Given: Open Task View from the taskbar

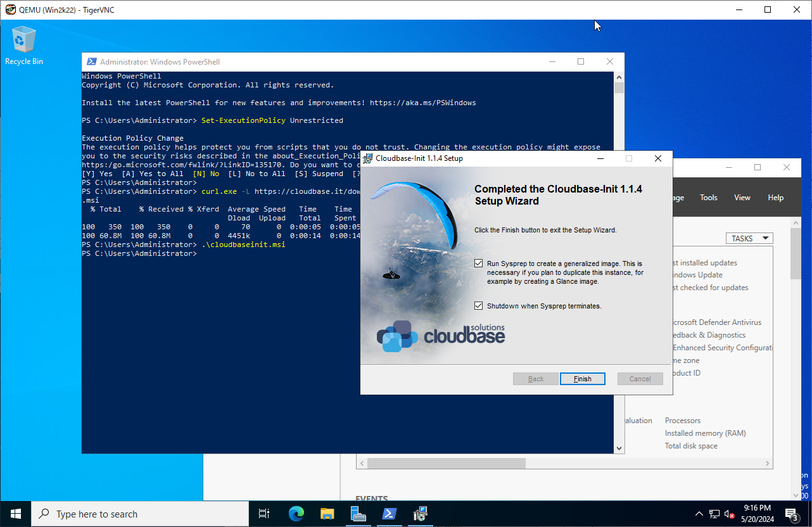Looking at the screenshot, I should tap(264, 514).
